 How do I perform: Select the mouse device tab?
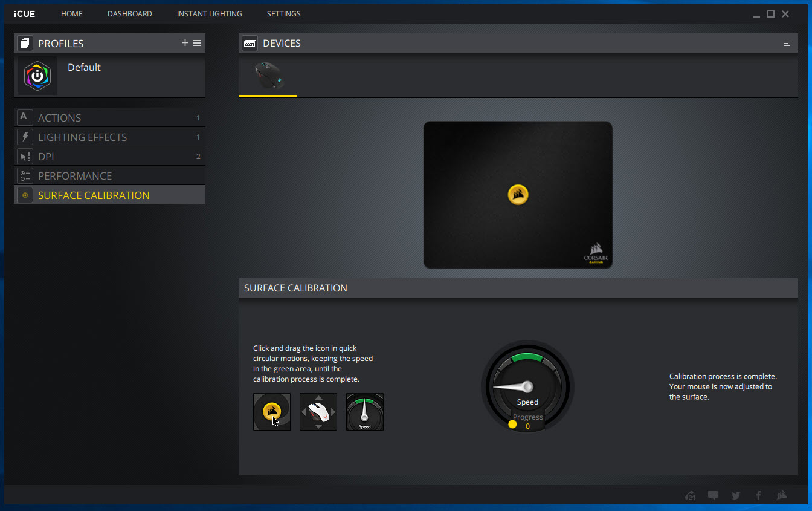click(x=268, y=76)
